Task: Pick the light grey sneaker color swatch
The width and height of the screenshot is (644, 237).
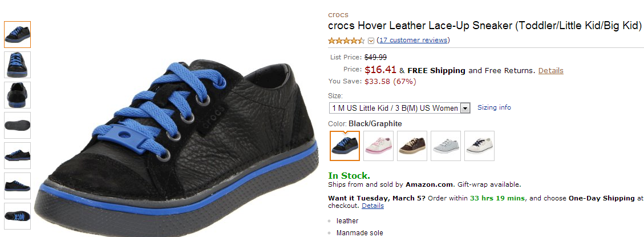Action: click(445, 146)
